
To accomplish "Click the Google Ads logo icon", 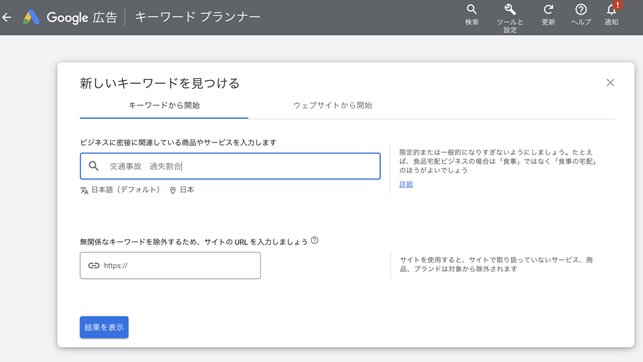I will [x=31, y=17].
